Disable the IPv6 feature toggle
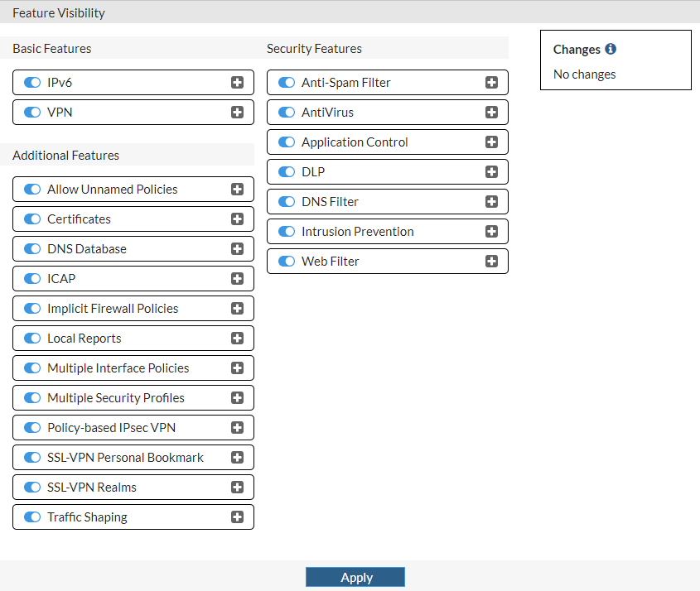This screenshot has height=591, width=700. pos(32,83)
